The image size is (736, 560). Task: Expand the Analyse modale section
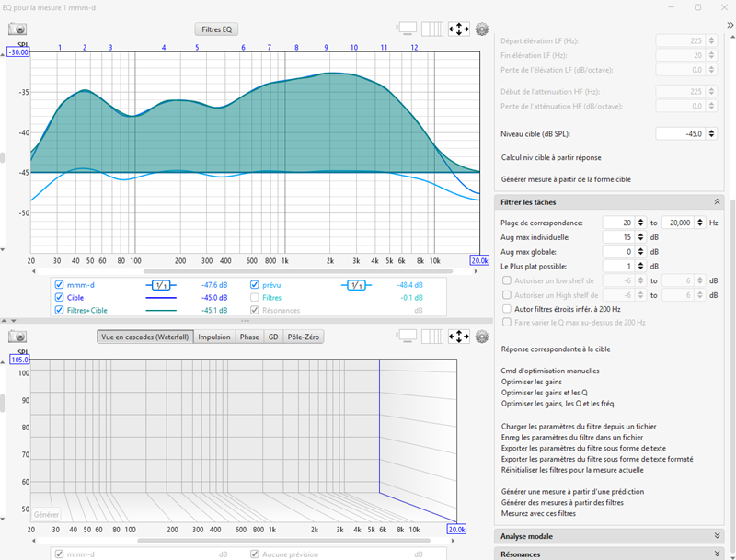(x=717, y=536)
